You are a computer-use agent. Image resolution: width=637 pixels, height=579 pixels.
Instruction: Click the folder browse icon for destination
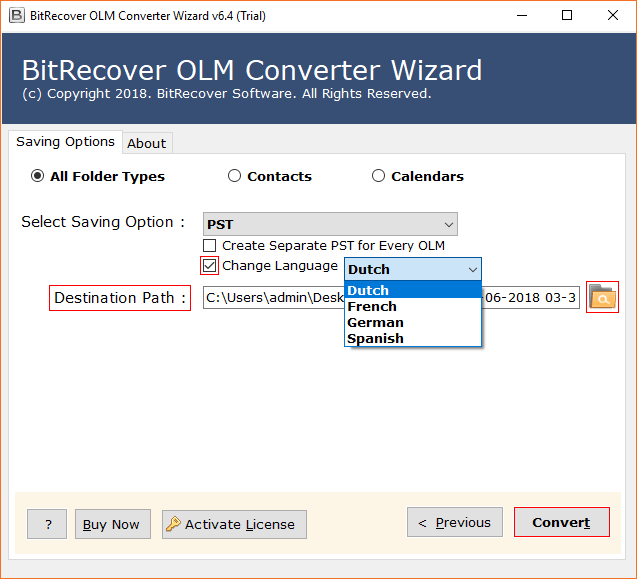pyautogui.click(x=602, y=297)
